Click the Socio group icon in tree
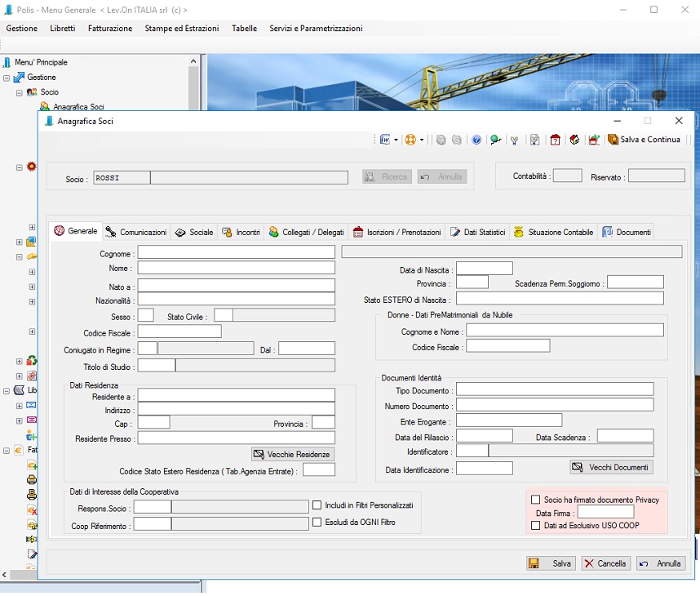This screenshot has height=596, width=700. (32, 92)
